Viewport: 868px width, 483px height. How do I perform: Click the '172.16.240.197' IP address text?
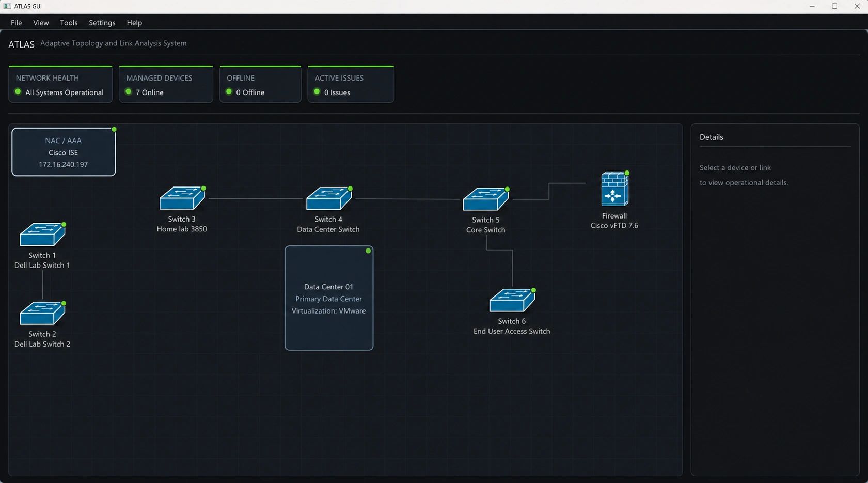click(64, 164)
